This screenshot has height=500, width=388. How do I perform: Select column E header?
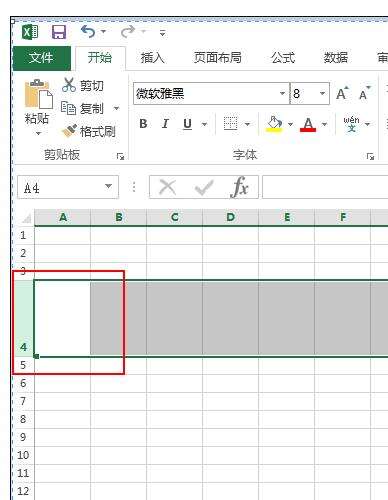[287, 218]
